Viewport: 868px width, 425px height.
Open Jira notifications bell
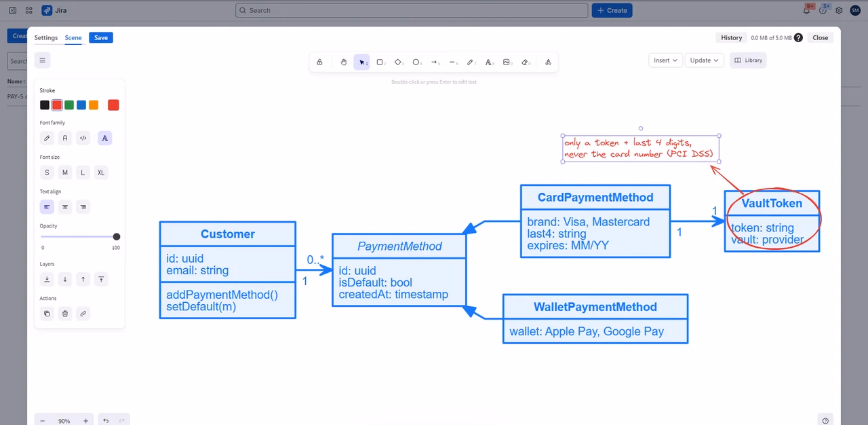pos(807,10)
